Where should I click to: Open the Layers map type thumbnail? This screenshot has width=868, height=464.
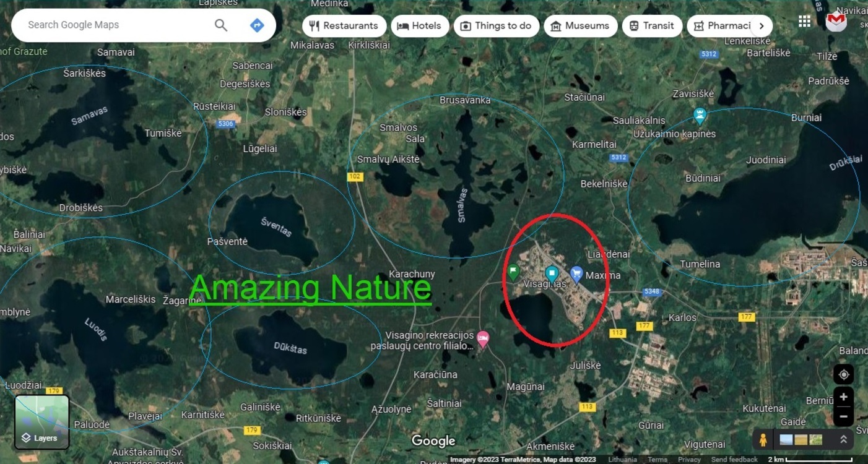point(42,422)
